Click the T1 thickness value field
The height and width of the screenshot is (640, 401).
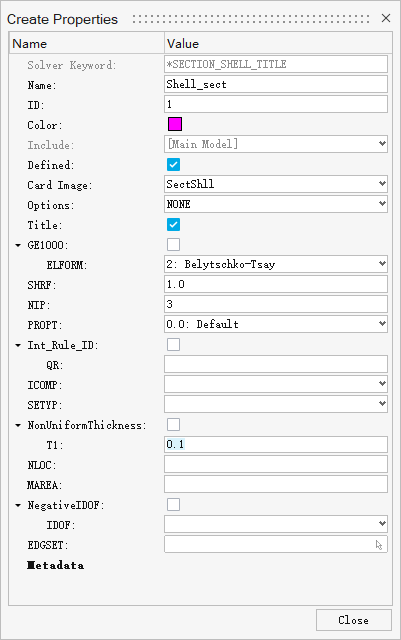pyautogui.click(x=276, y=444)
